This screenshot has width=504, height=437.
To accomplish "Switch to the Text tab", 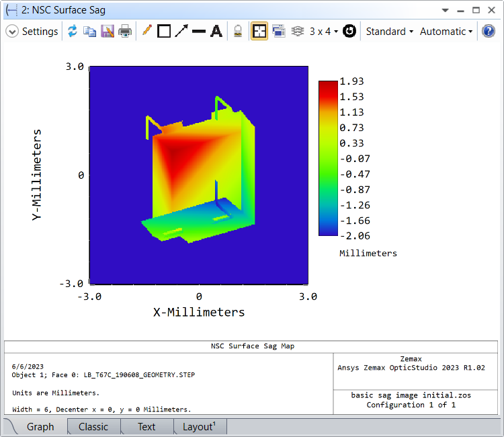I will pyautogui.click(x=146, y=427).
